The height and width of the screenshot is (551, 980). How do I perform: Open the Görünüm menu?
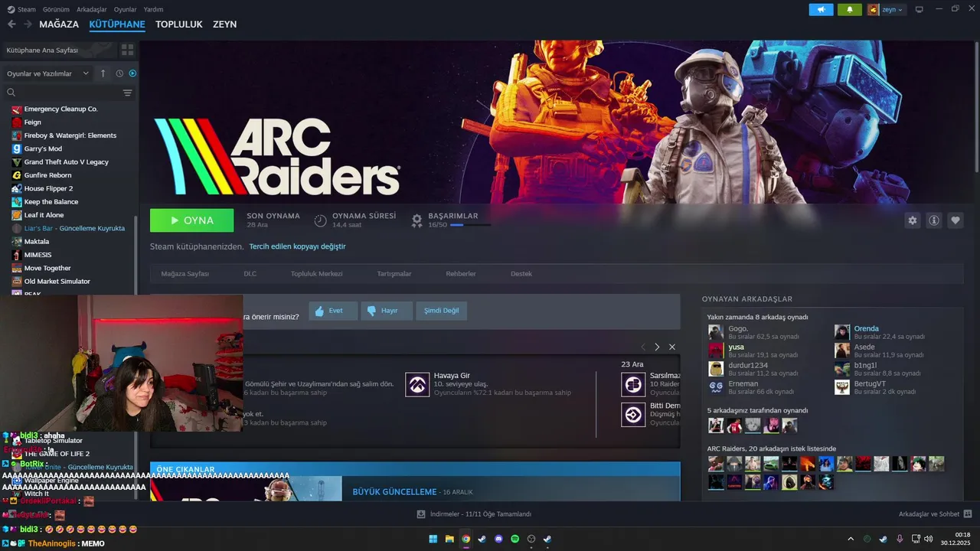tap(56, 9)
